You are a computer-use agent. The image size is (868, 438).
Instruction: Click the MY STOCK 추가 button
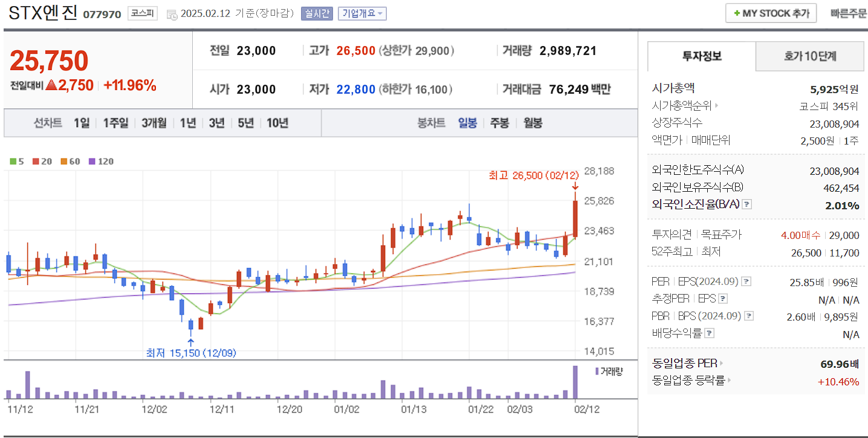pyautogui.click(x=770, y=13)
